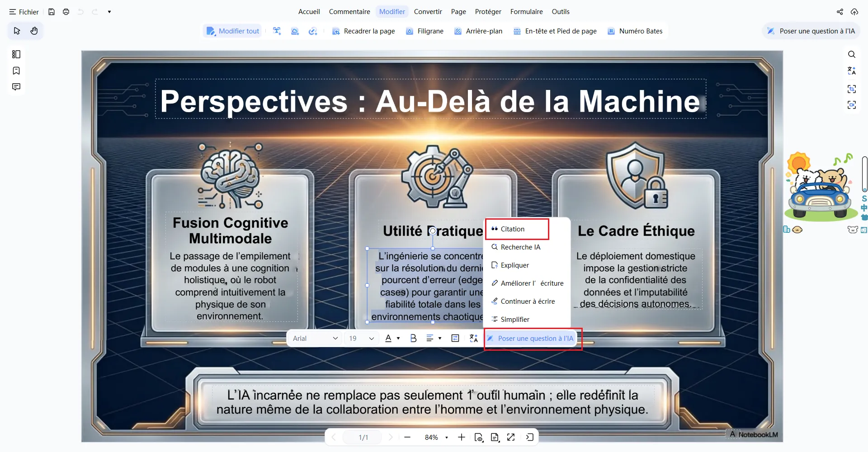Image resolution: width=868 pixels, height=452 pixels.
Task: Zoom out with the minus button
Action: pyautogui.click(x=407, y=437)
